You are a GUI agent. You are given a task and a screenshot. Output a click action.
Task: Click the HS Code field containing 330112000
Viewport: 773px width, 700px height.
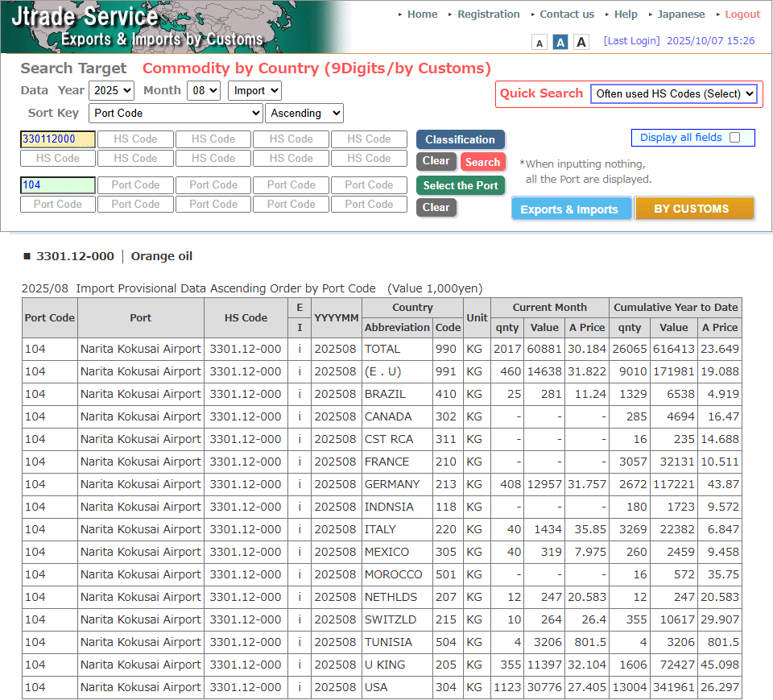click(x=58, y=139)
